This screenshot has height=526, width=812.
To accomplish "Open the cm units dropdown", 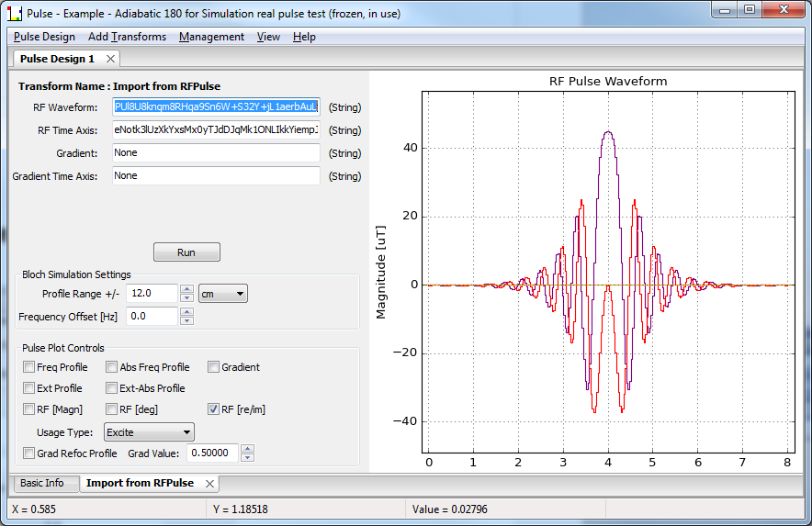I will point(222,294).
